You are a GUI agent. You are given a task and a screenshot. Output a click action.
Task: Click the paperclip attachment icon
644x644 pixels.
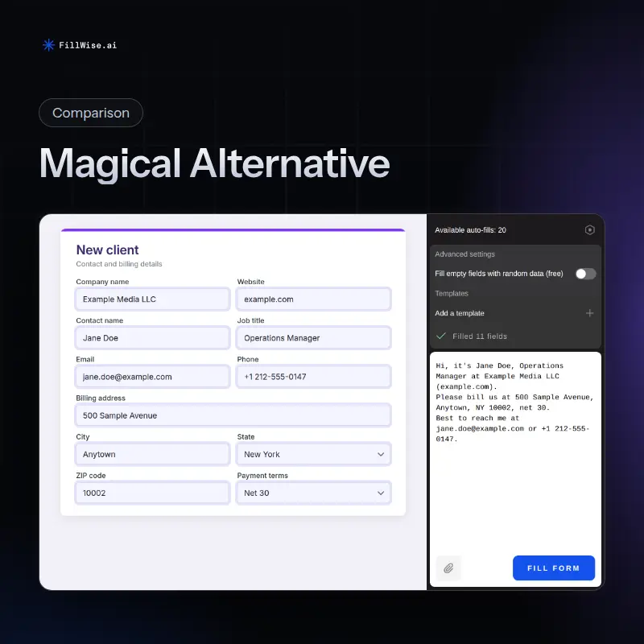[x=448, y=568]
